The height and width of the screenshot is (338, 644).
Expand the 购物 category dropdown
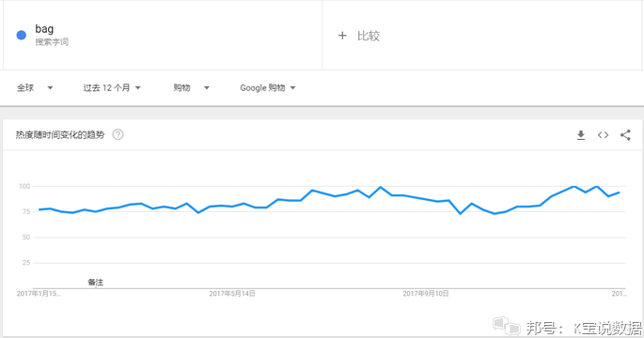tap(191, 87)
